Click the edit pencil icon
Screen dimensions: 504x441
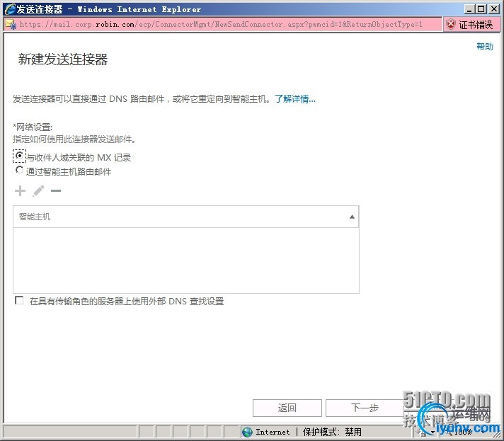[38, 190]
